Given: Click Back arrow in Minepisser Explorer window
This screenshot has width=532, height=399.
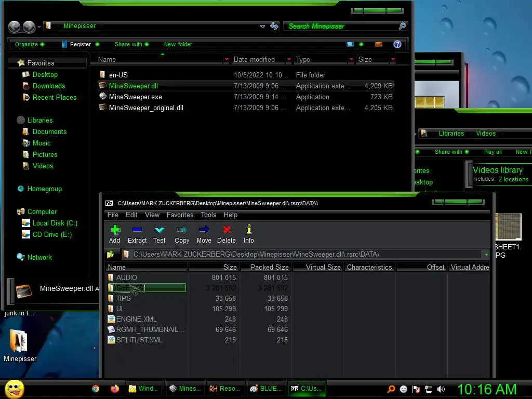Looking at the screenshot, I should click(x=14, y=26).
